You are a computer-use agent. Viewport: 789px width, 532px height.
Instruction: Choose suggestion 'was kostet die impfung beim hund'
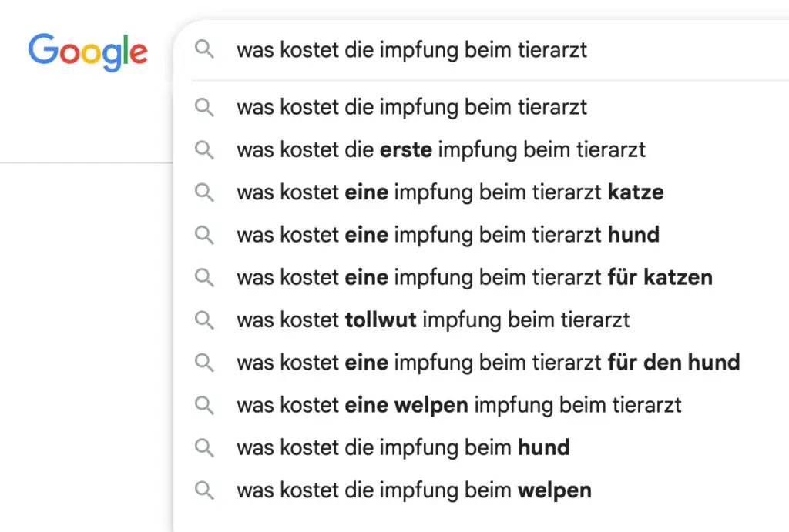pos(402,447)
